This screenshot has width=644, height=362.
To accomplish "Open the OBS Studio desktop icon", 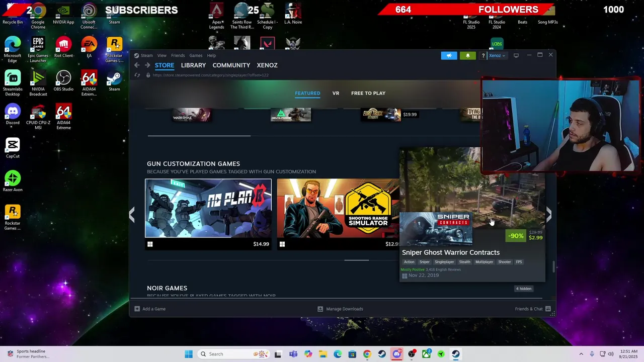I will [x=63, y=81].
